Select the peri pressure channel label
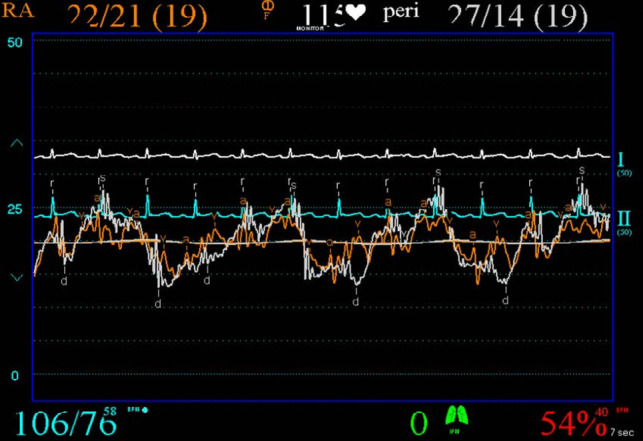The height and width of the screenshot is (441, 643). click(x=401, y=12)
